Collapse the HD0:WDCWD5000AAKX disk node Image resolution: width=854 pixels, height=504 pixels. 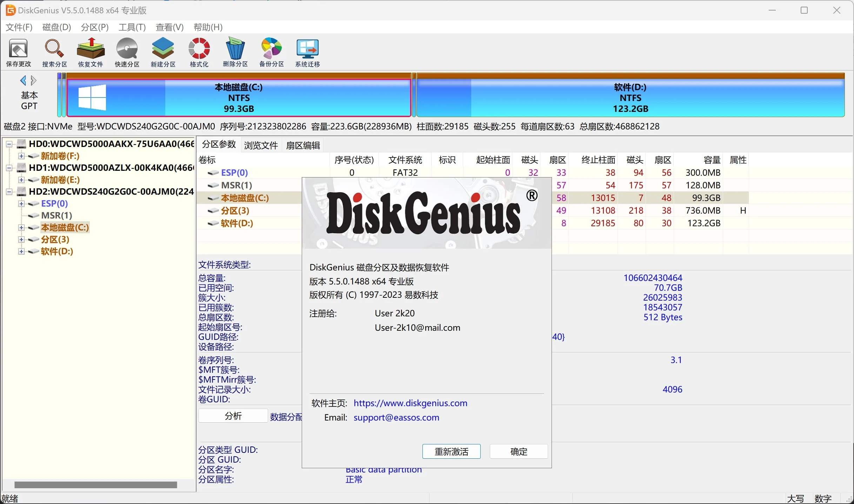click(x=9, y=143)
